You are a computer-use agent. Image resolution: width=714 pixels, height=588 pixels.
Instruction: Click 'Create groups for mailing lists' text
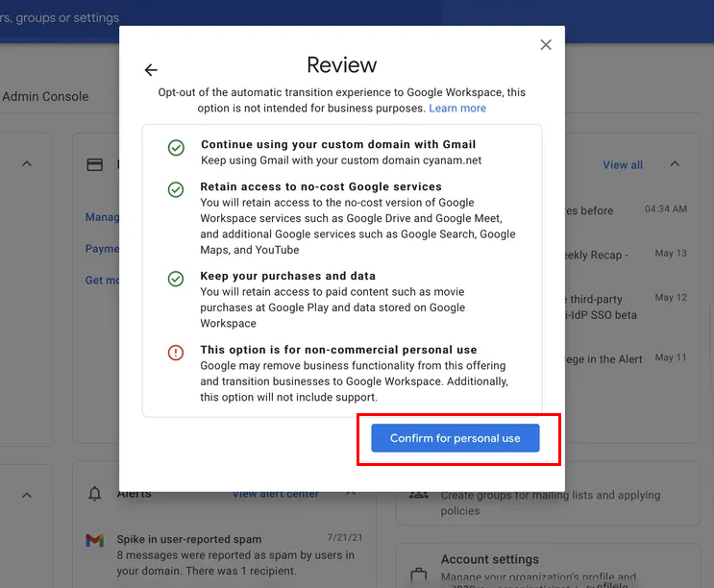pyautogui.click(x=550, y=502)
